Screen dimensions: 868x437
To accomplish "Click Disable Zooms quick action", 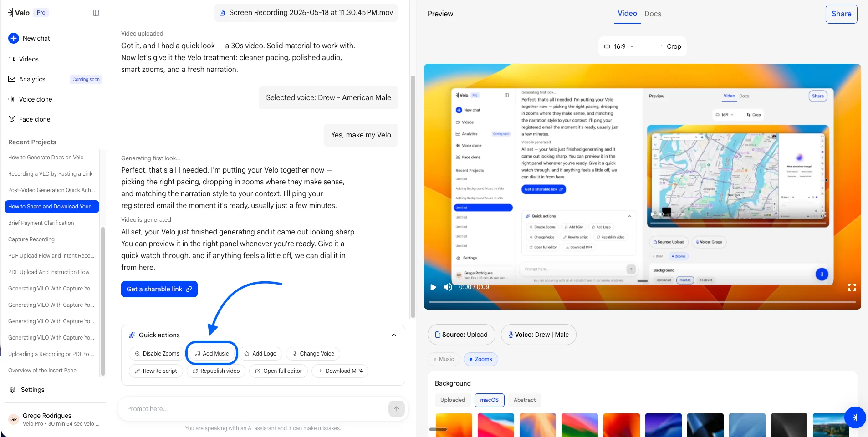I will click(156, 354).
